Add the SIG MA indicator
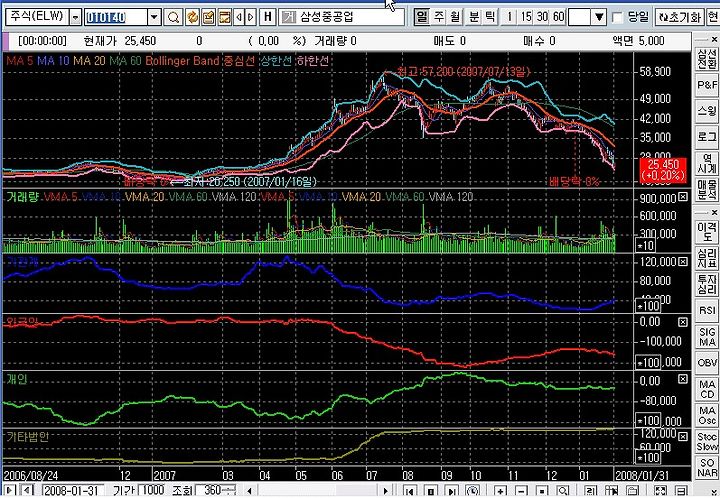 pyautogui.click(x=707, y=337)
